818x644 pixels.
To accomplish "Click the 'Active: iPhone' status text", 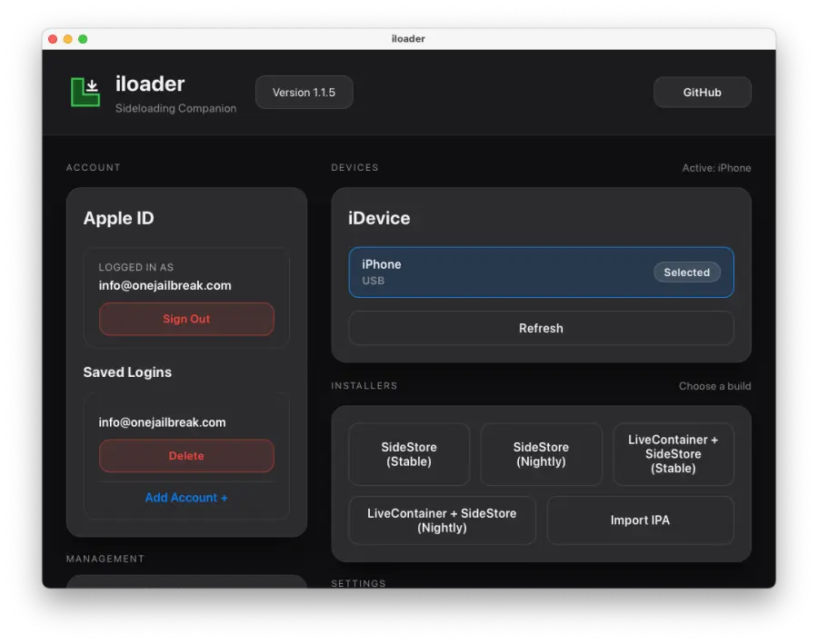I will click(716, 168).
